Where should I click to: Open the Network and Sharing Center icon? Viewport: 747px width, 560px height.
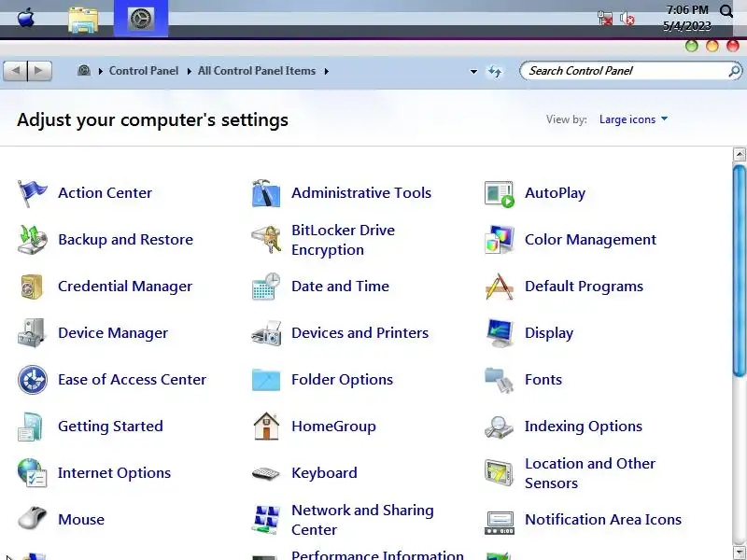(x=266, y=520)
